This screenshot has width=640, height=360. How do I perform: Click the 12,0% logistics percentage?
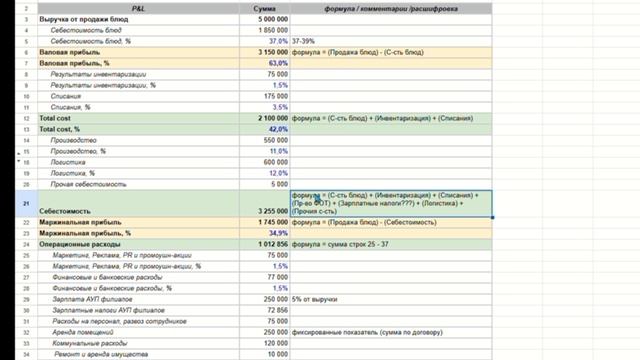(x=264, y=173)
